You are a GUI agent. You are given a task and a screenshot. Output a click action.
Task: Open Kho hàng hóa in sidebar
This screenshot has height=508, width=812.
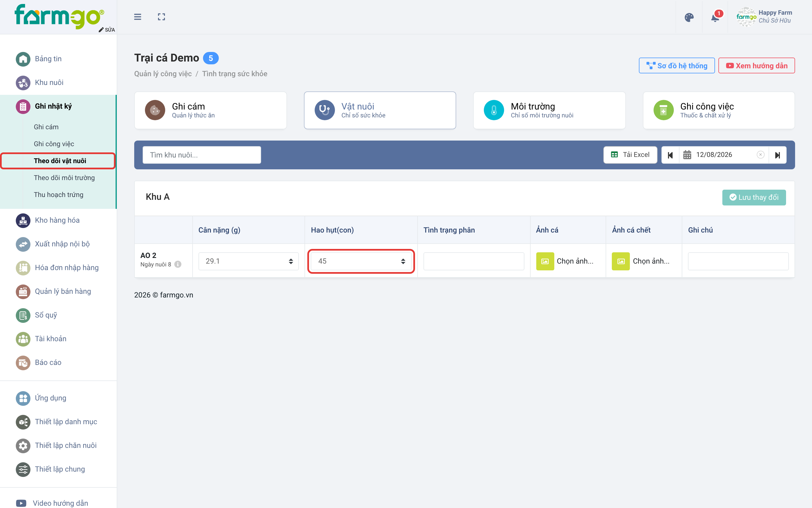pos(58,220)
